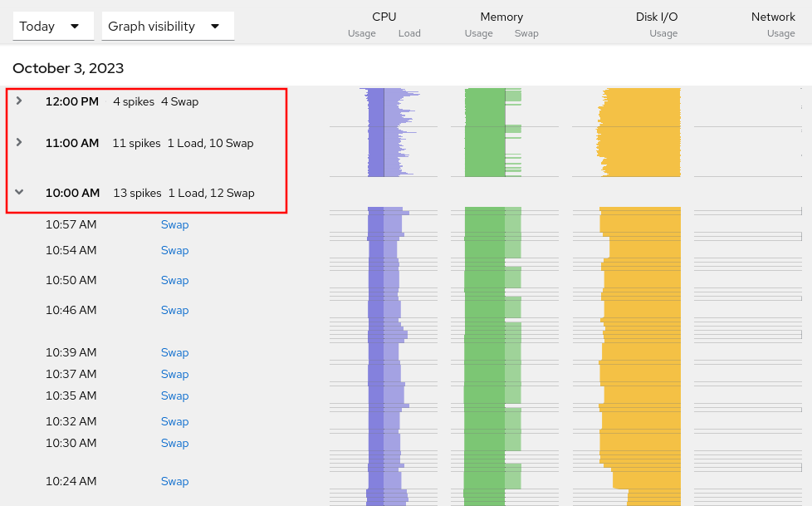Click the Network Usage header
This screenshot has width=812, height=506.
(x=781, y=33)
